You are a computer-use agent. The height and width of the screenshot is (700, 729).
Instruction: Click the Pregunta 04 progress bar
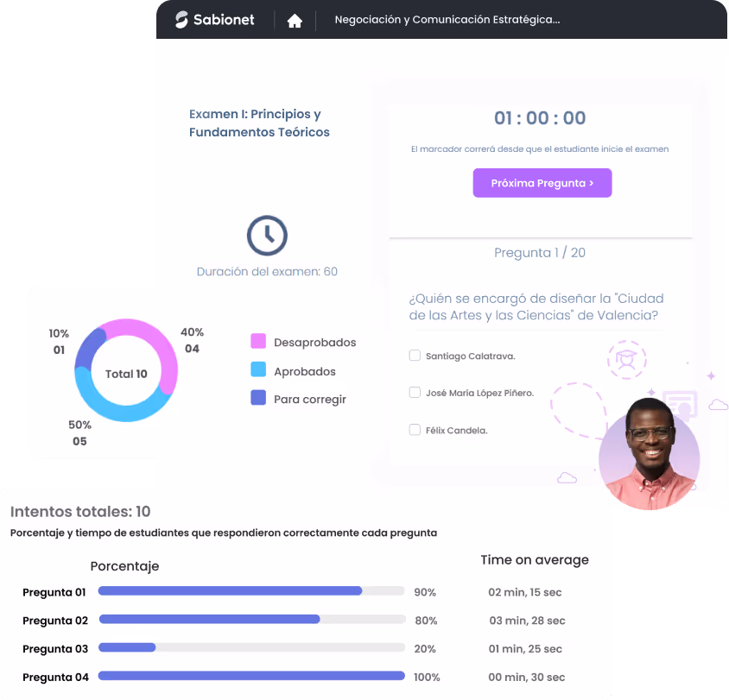click(x=251, y=676)
